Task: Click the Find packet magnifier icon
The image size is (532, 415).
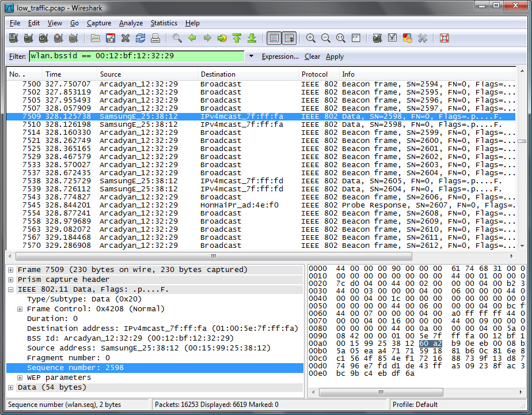Action: click(177, 39)
